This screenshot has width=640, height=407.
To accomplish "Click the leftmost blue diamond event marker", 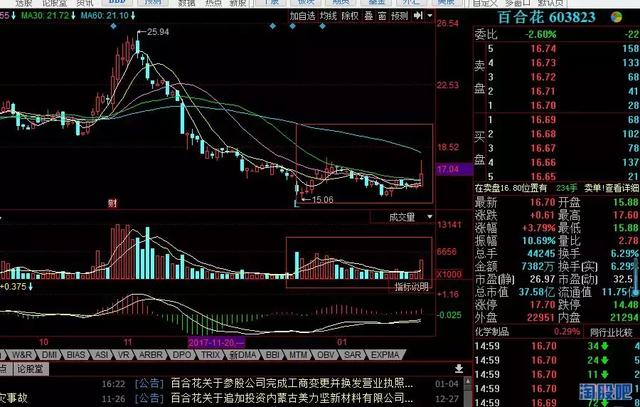I will [113, 26].
